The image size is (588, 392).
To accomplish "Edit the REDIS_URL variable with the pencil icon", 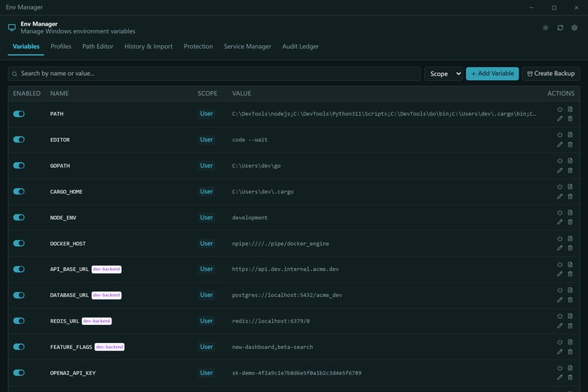I will click(x=560, y=326).
